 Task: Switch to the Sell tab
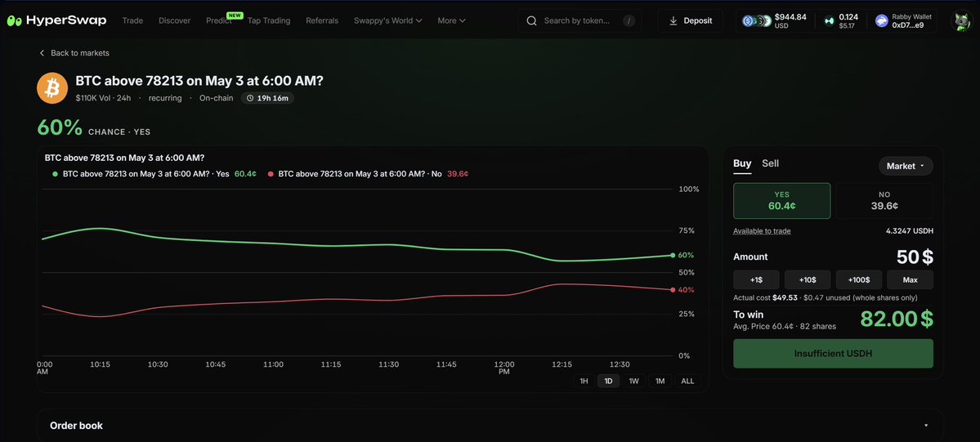click(770, 163)
